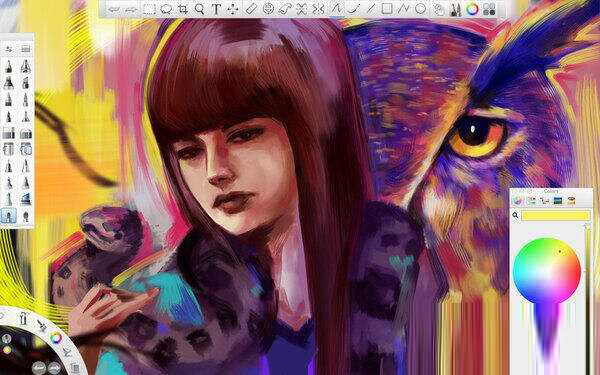The image size is (600, 375).
Task: Switch to Color Palettes tab in Colors panel
Action: point(544,200)
